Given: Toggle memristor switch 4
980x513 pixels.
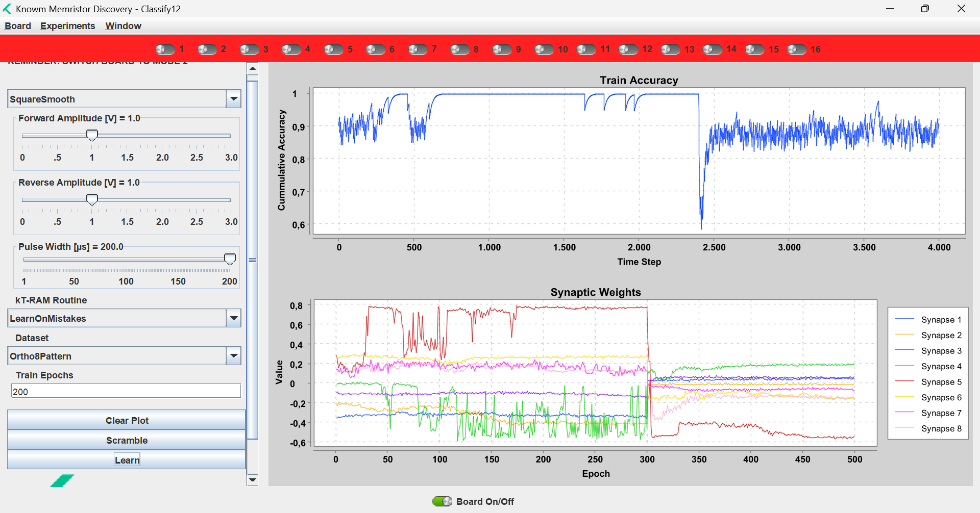Looking at the screenshot, I should 291,49.
